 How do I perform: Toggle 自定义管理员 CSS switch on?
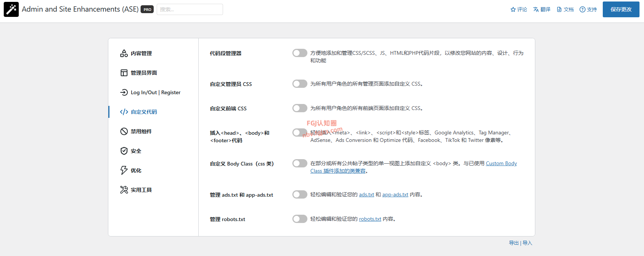pos(300,84)
